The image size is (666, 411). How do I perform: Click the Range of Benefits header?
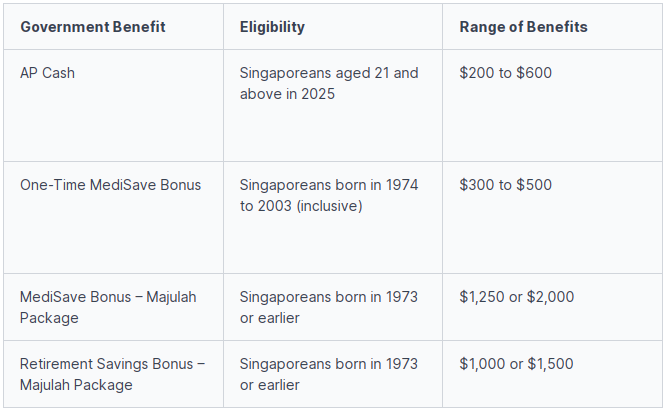(523, 27)
